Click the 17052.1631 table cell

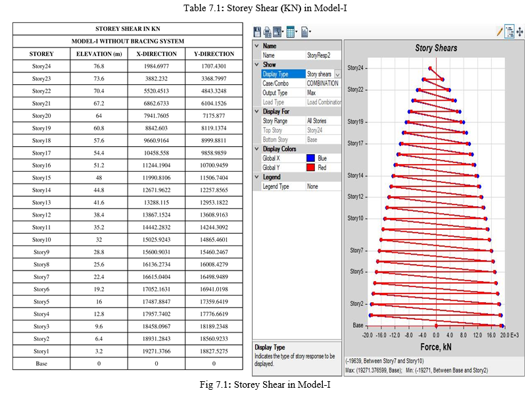157,290
